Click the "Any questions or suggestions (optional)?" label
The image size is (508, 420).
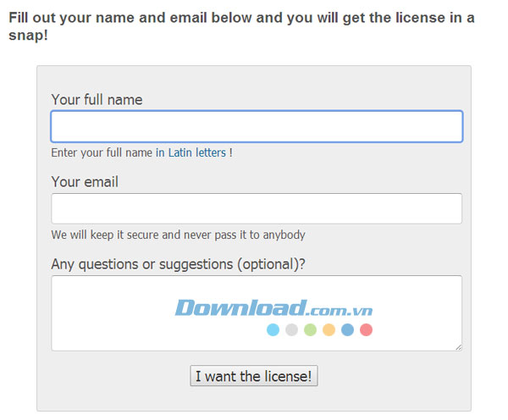tap(179, 264)
